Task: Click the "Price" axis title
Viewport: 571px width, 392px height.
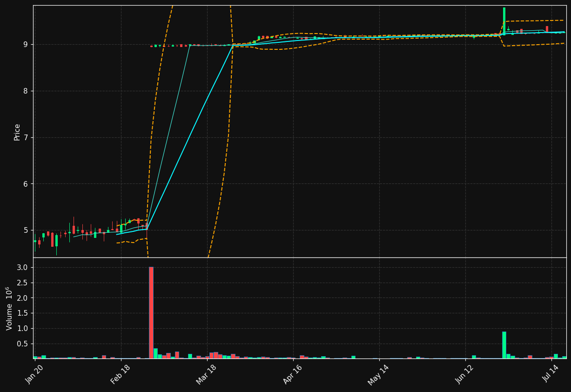Action: point(17,132)
